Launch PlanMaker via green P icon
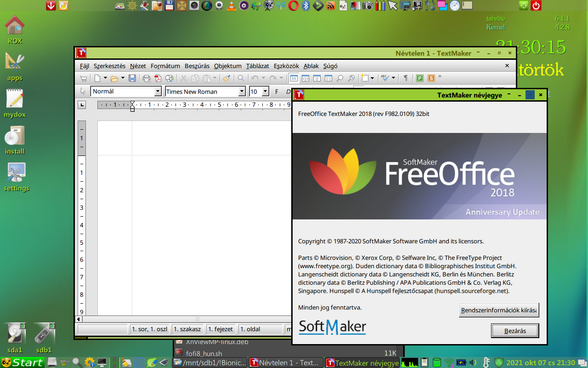 coord(420,78)
